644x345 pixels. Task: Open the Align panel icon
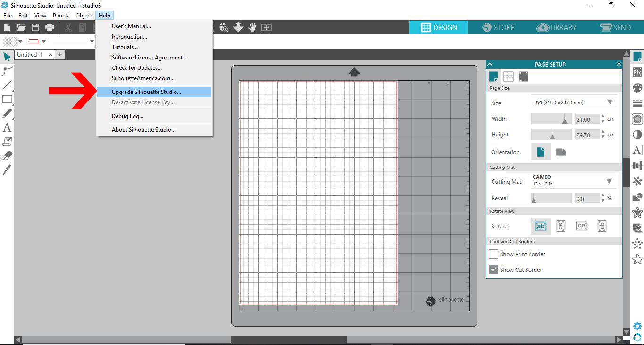[637, 166]
